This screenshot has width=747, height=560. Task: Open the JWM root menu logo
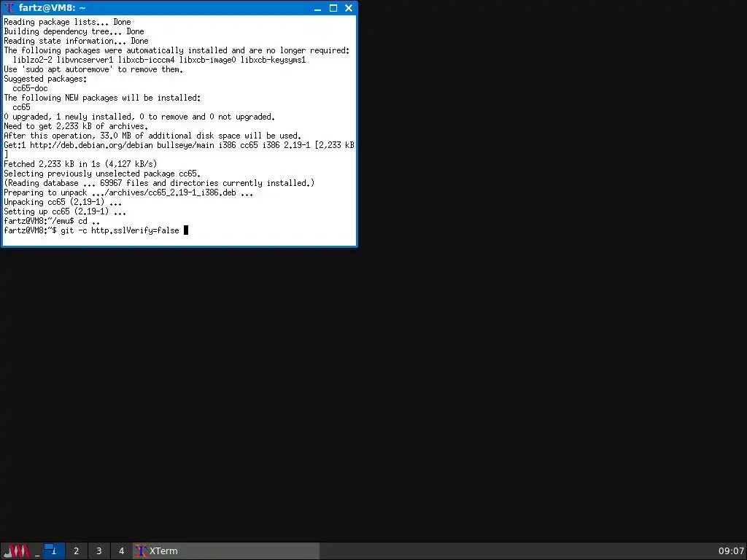pos(16,551)
